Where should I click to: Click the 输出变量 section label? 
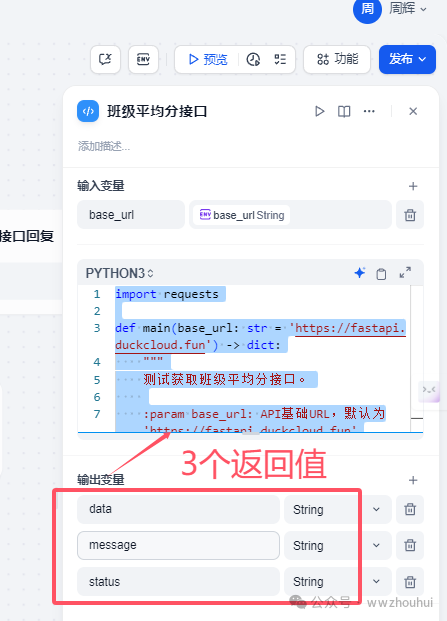tap(101, 480)
